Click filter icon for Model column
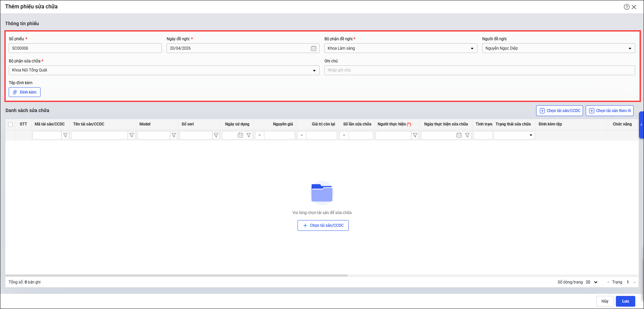The height and width of the screenshot is (309, 644). click(x=174, y=135)
